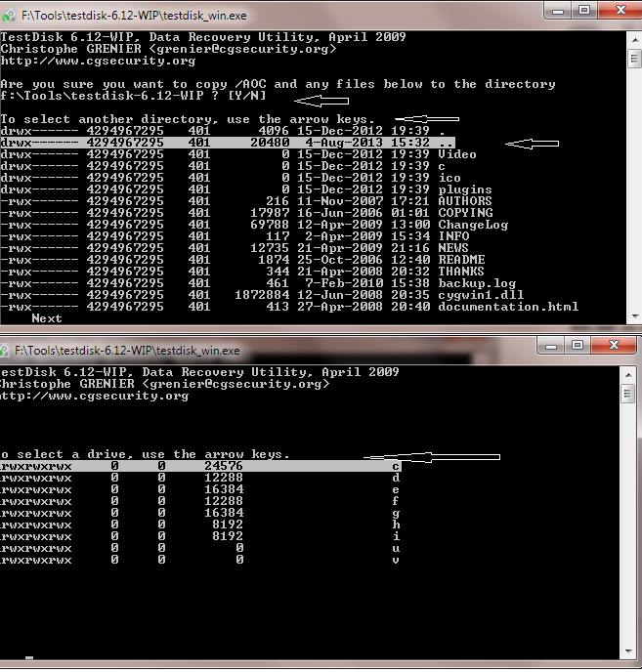Click the [Y/N] prompt text

coord(247,96)
